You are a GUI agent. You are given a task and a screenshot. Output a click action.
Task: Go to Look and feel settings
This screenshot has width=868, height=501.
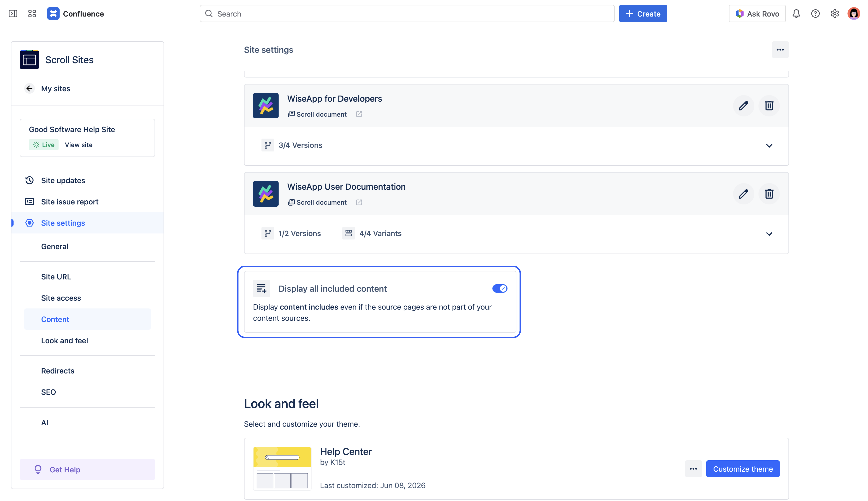pyautogui.click(x=64, y=341)
